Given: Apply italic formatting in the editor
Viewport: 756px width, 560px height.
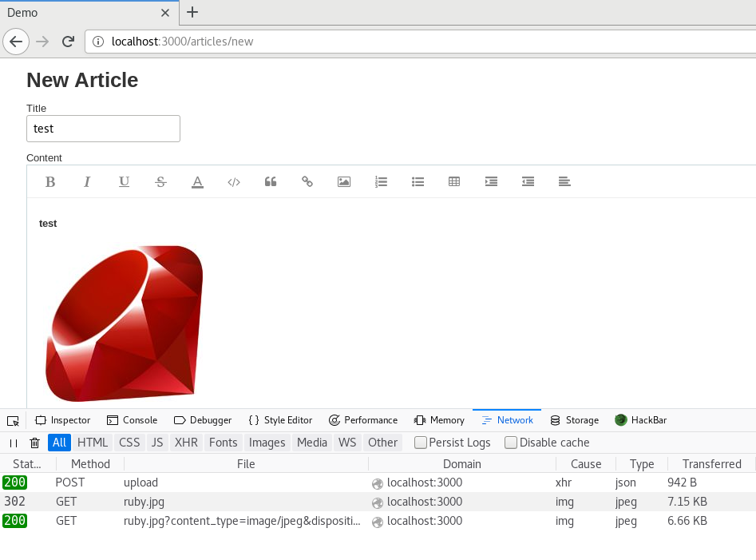Looking at the screenshot, I should pos(87,182).
